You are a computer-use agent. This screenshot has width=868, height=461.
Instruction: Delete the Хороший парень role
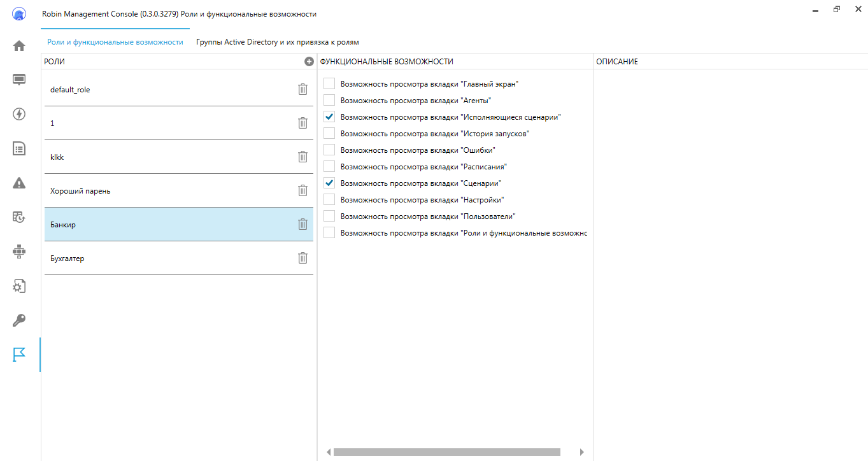(x=302, y=190)
